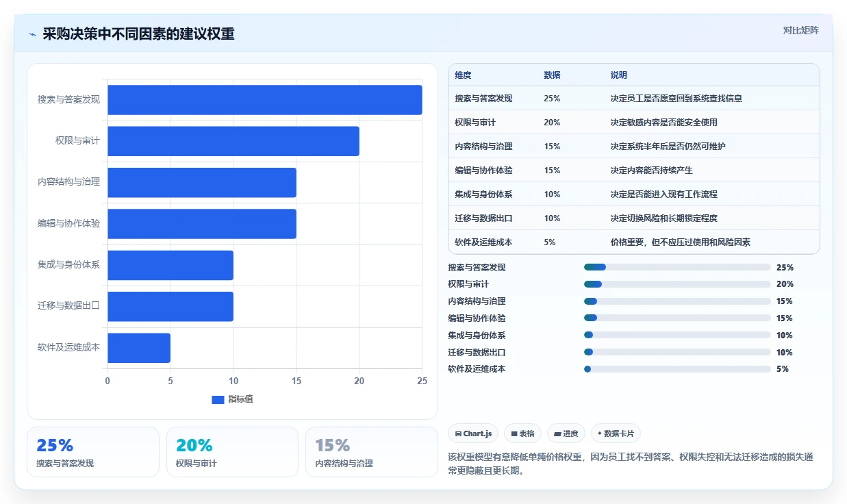Open the 15% 内容结构与治理 stat card
This screenshot has width=847, height=504.
(372, 452)
